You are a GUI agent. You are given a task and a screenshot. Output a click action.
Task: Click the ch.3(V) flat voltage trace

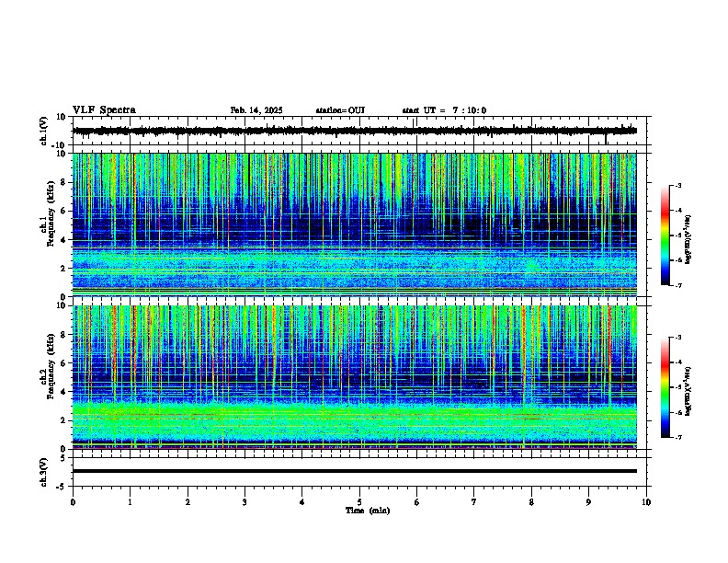[355, 471]
